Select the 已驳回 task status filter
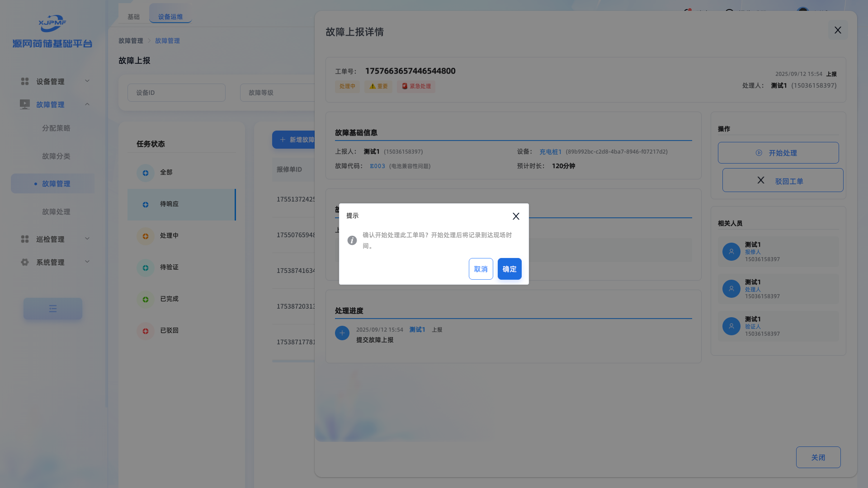The height and width of the screenshot is (488, 868). coord(169,331)
